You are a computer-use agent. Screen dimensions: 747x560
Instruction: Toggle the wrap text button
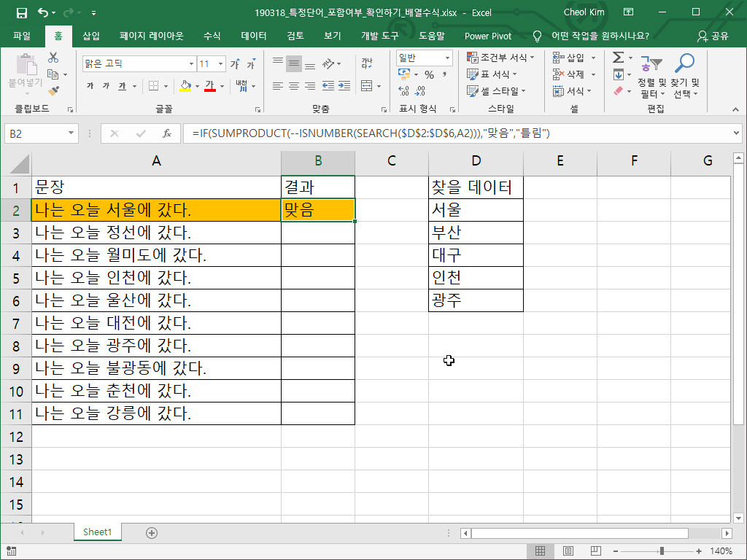366,63
